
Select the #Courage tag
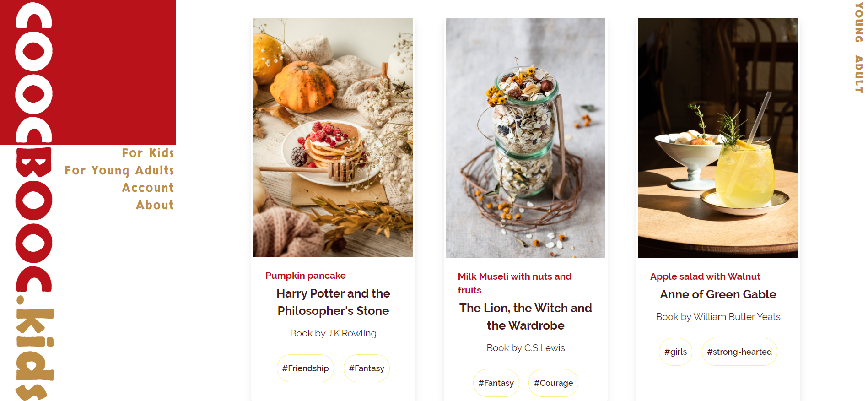[553, 383]
